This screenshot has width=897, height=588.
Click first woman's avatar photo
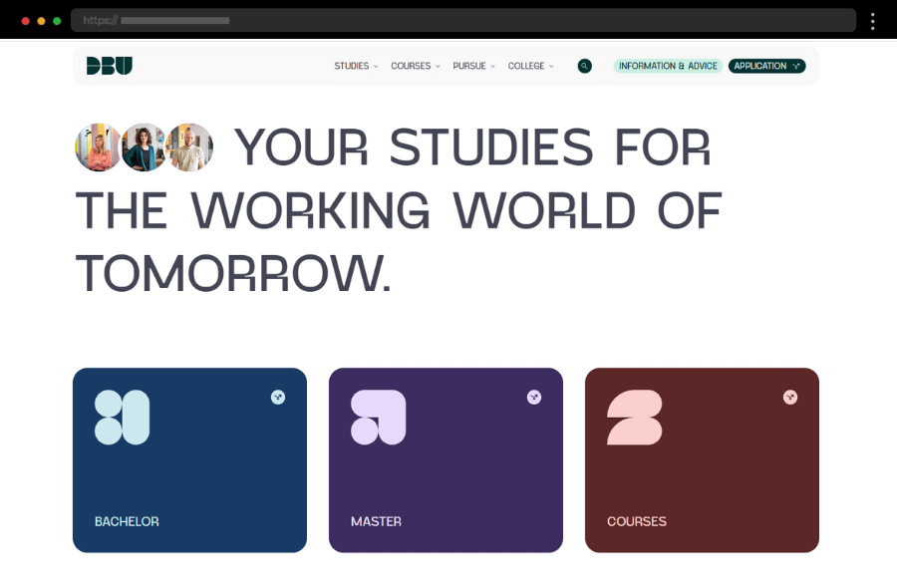point(98,147)
